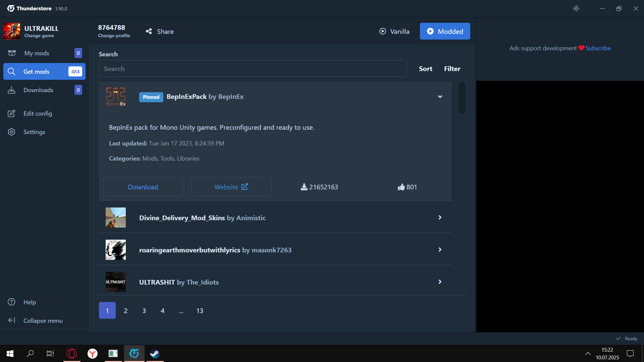Image resolution: width=644 pixels, height=362 pixels.
Task: Click Change profile under 8764788
Action: pyautogui.click(x=114, y=36)
